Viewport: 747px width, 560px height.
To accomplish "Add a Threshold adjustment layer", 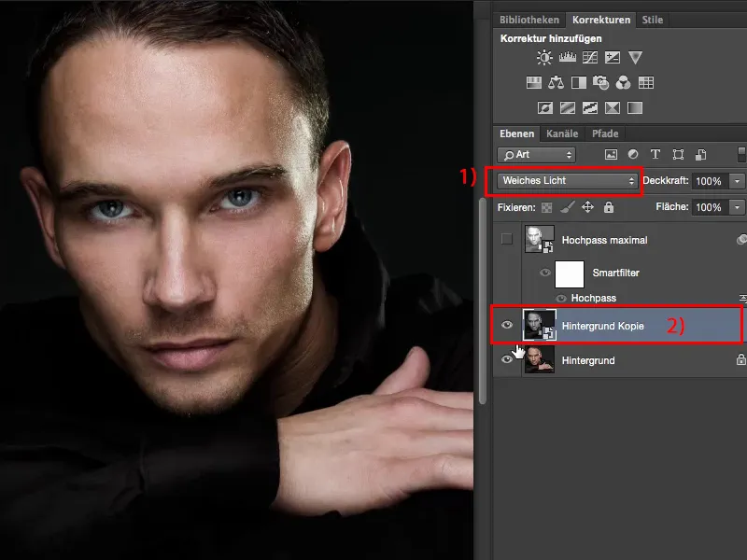I will pyautogui.click(x=590, y=108).
